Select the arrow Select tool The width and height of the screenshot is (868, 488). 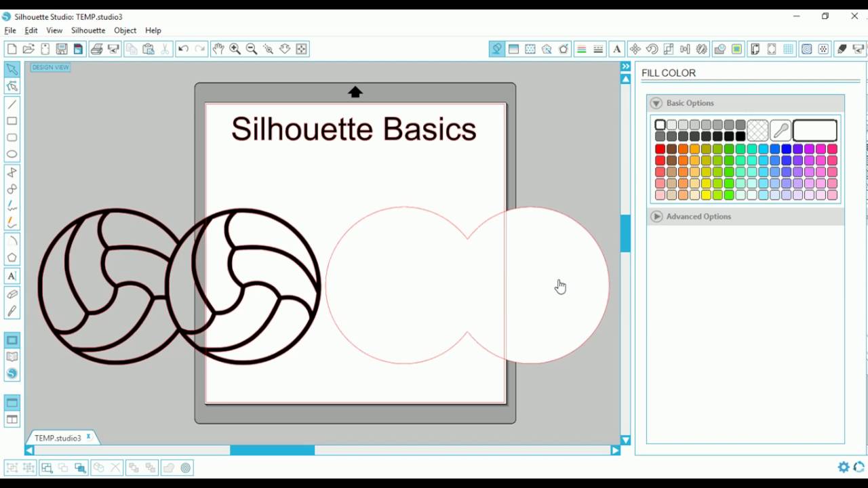click(12, 69)
